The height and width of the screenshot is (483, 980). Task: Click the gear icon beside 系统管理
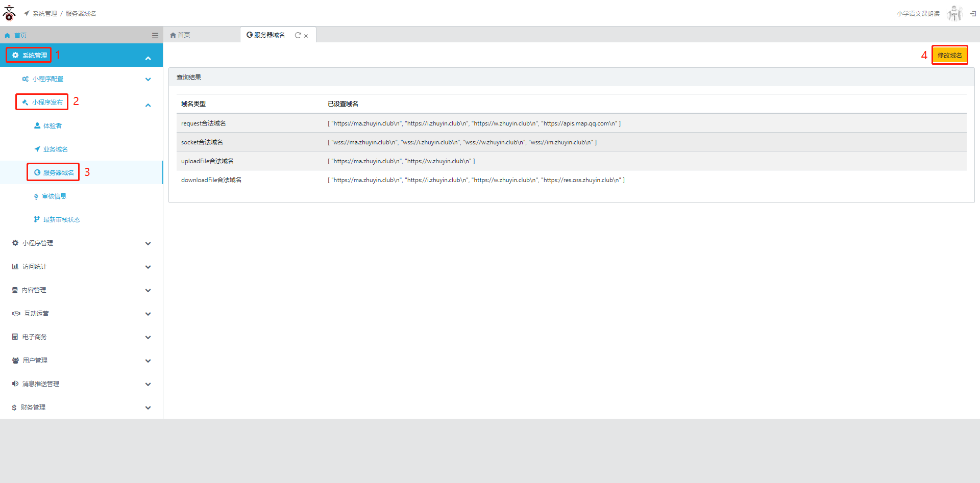(15, 55)
